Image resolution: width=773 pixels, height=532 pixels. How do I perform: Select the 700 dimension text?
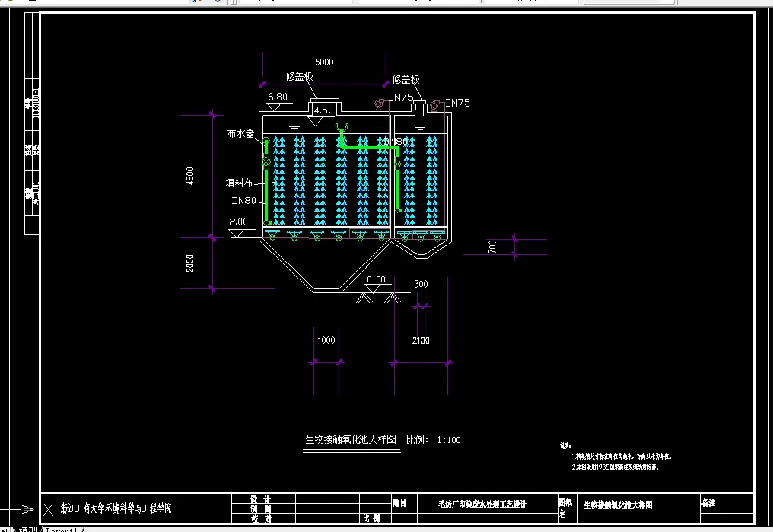point(492,247)
